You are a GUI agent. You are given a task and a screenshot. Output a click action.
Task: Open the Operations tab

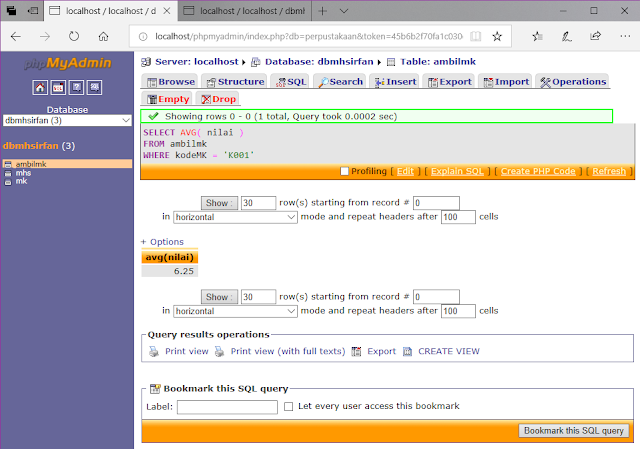click(x=573, y=82)
